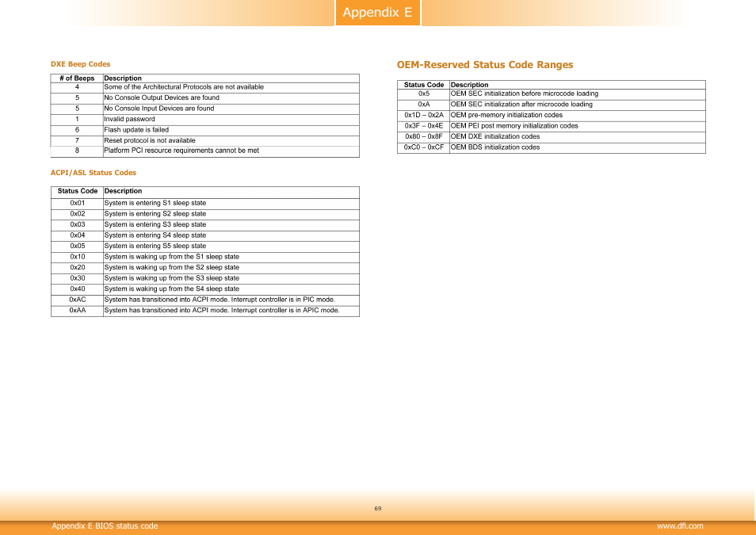
Task: Click 'Reset protocol is not available'
Action: coord(150,140)
